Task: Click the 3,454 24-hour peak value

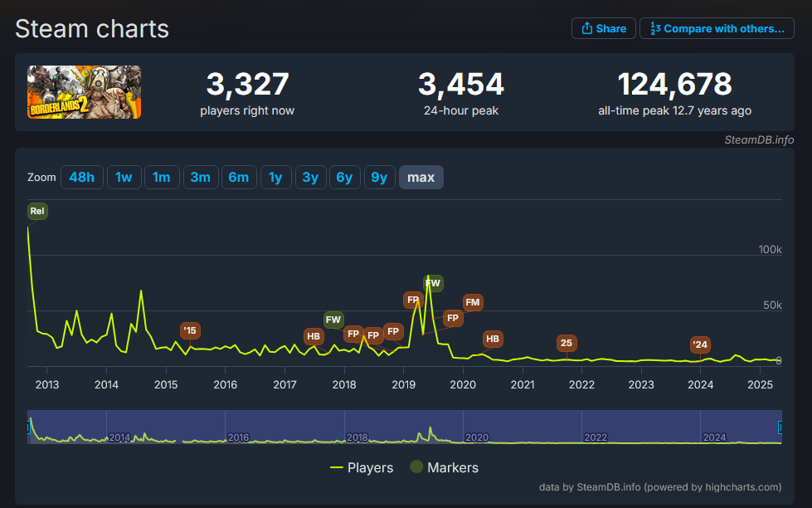Action: point(461,85)
